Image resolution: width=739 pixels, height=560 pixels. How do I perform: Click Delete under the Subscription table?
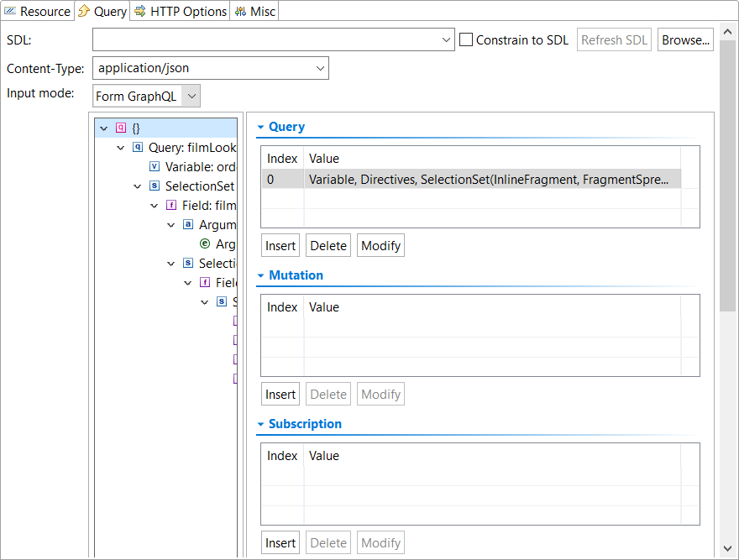point(328,542)
